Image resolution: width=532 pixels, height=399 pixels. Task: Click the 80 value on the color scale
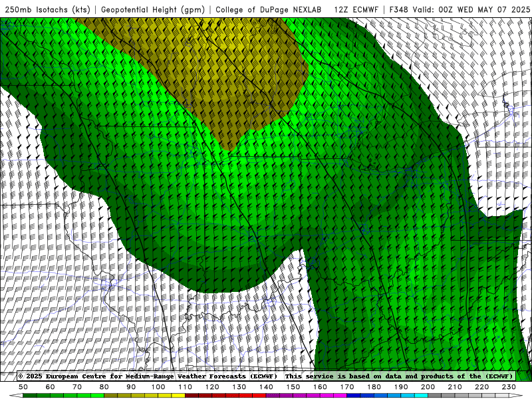pyautogui.click(x=104, y=387)
